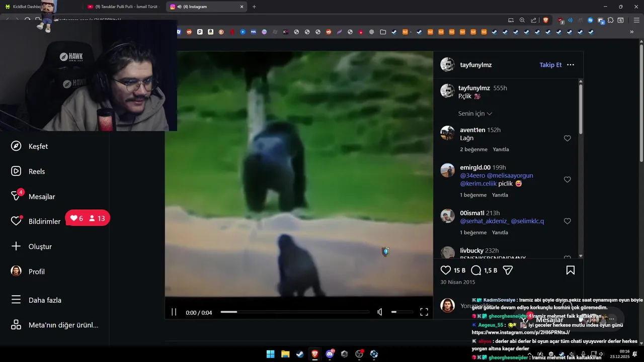This screenshot has width=644, height=362.
Task: Open the @melisaayorgun mention
Action: point(510,175)
